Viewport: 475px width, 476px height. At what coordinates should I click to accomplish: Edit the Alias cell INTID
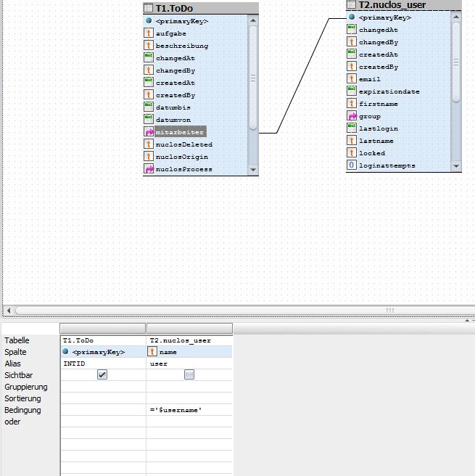(x=103, y=364)
